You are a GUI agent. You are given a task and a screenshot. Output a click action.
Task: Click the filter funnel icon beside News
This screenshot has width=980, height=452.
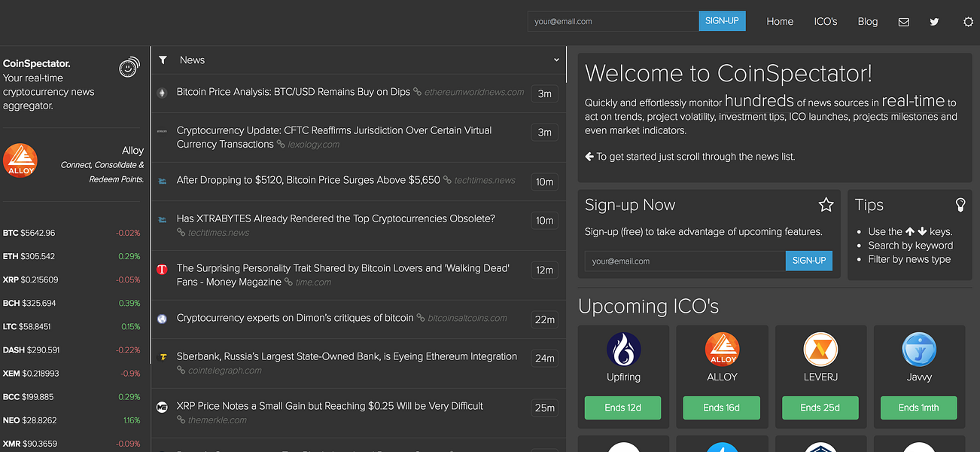point(163,60)
